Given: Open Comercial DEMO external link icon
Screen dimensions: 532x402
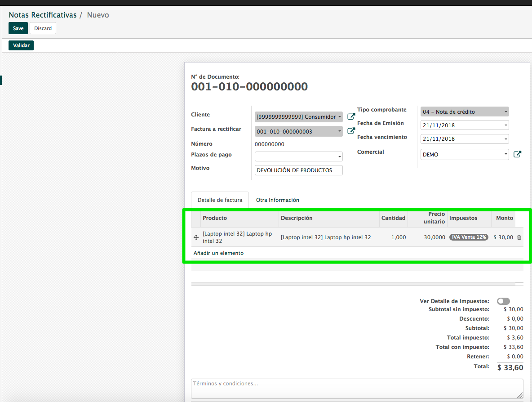Looking at the screenshot, I should 517,154.
